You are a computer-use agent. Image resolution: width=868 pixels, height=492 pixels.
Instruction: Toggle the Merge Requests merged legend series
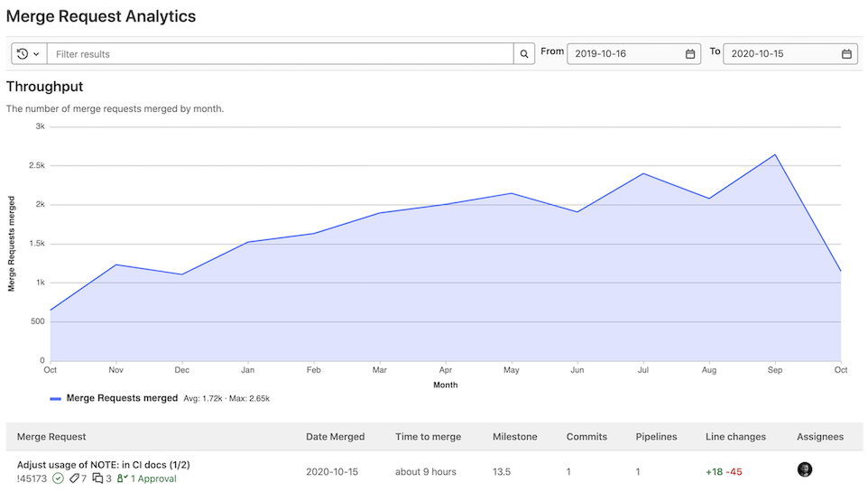[114, 398]
